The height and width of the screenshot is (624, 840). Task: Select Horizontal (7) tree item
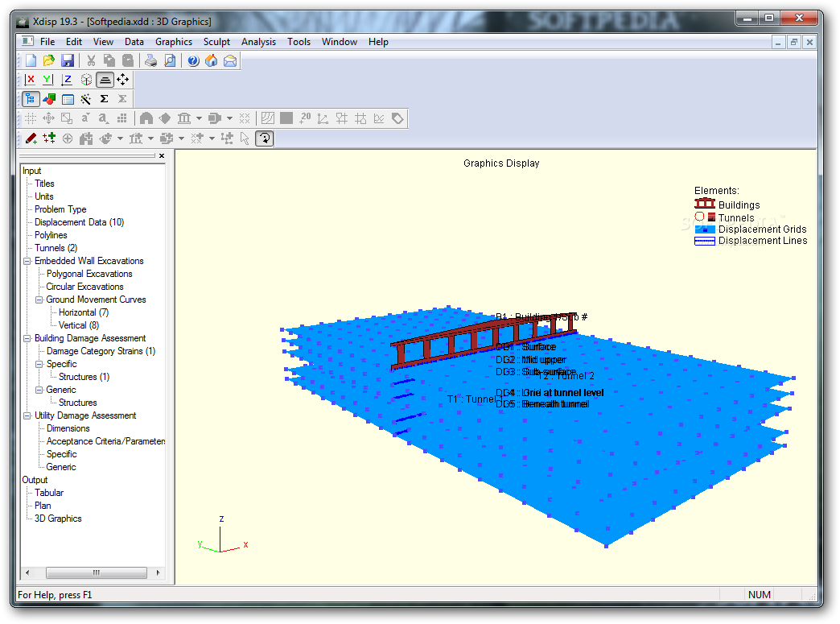click(x=84, y=312)
